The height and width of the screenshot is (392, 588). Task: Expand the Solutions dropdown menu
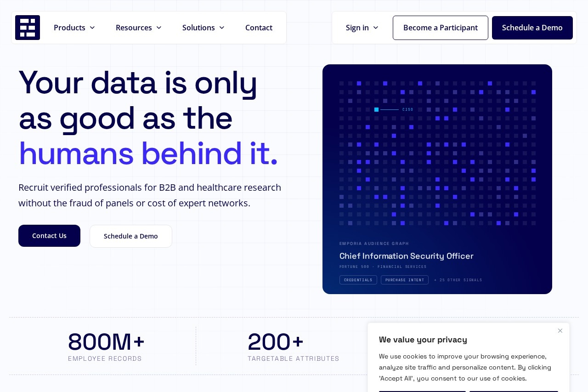204,28
